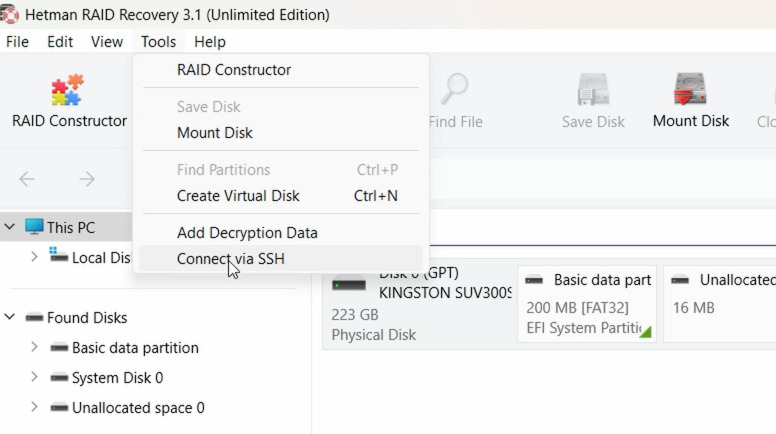Collapse the Found Disks tree node
Image resolution: width=776 pixels, height=434 pixels.
(10, 317)
